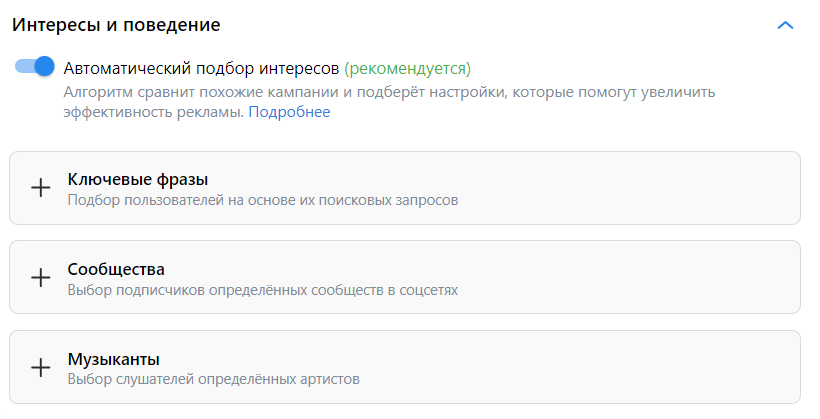Screen dimensions: 820x419
Task: Click the search-queries description under Ключевые фразы
Action: coord(262,200)
